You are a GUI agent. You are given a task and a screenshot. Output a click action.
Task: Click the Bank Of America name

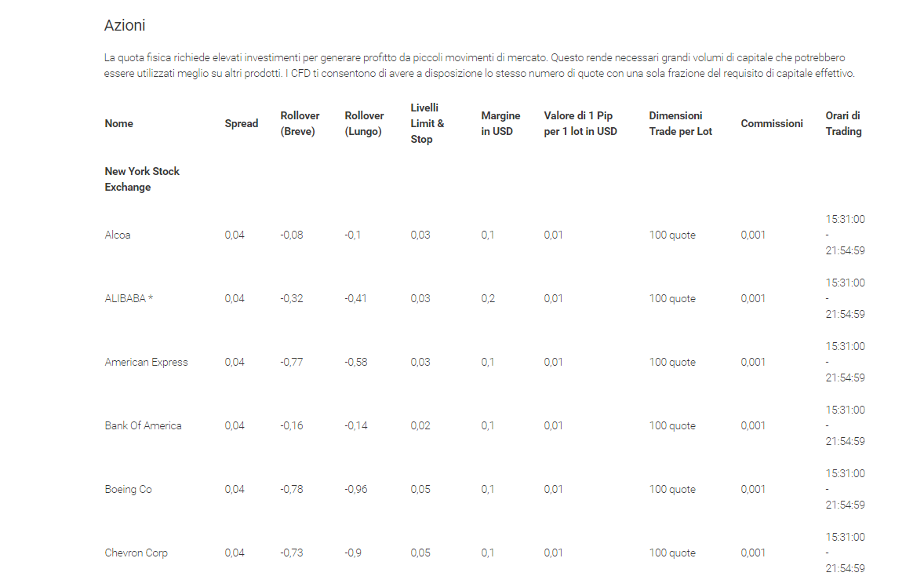[144, 425]
